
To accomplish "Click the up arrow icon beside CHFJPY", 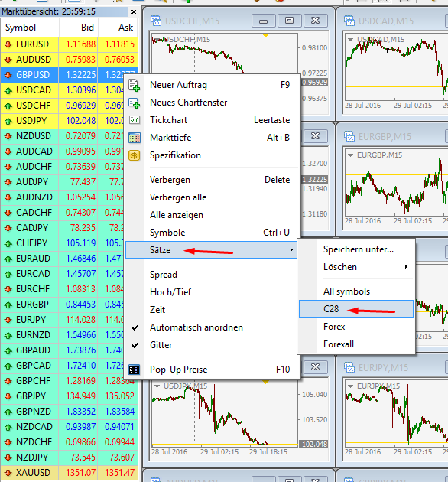I will (x=8, y=243).
